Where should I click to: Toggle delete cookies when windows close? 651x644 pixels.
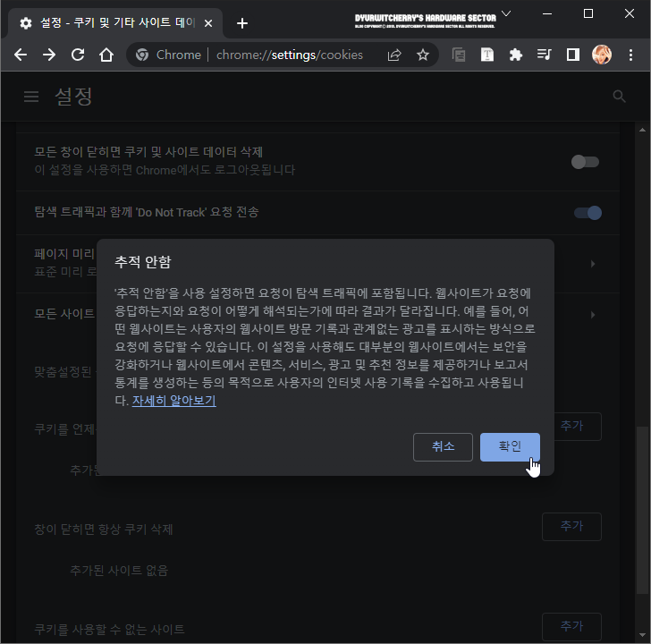click(x=586, y=162)
